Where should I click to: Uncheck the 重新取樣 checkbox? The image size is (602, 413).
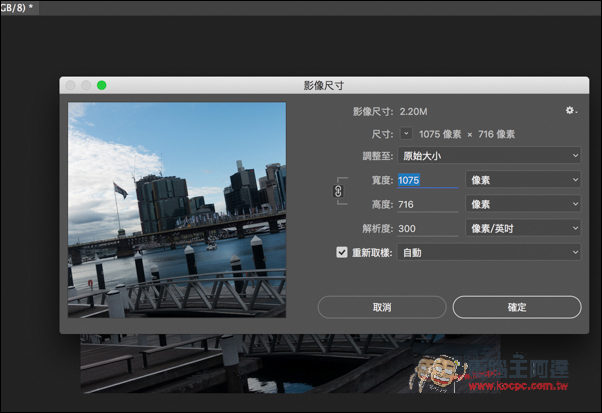(342, 253)
